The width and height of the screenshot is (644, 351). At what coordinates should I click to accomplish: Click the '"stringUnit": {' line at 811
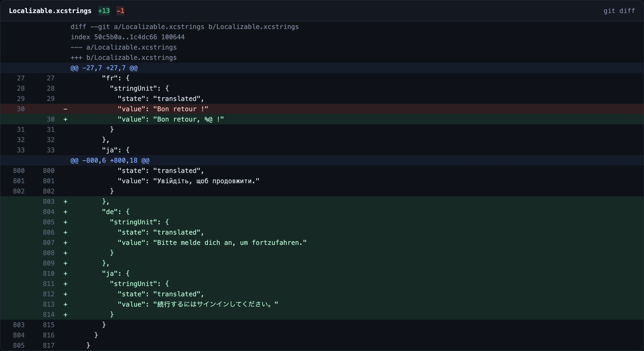[322, 284]
